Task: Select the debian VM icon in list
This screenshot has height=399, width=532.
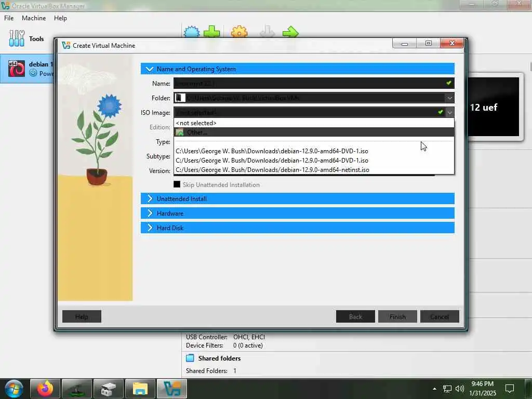Action: 16,69
